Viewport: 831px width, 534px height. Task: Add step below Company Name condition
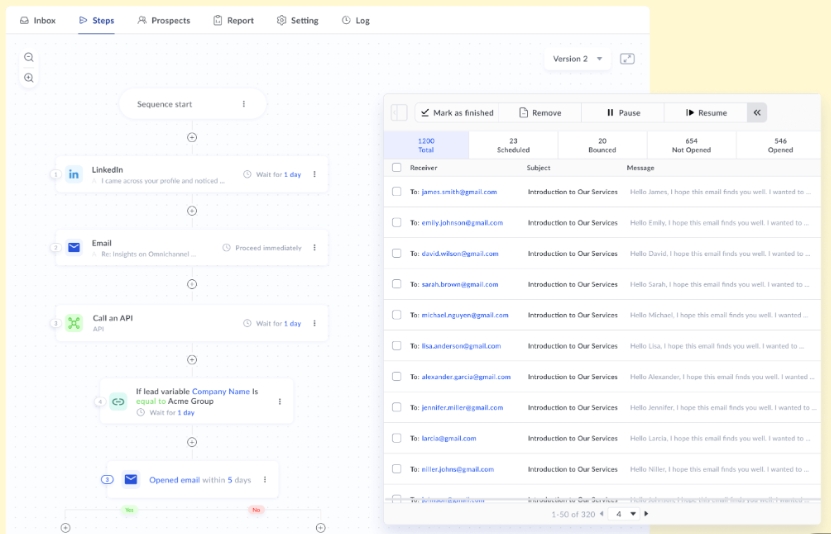pos(192,442)
